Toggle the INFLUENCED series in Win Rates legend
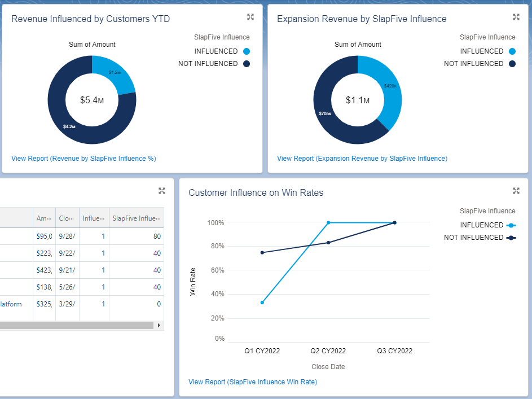 (512, 225)
